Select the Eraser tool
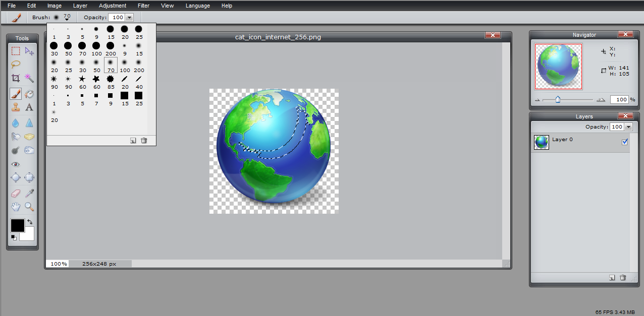 (16, 193)
